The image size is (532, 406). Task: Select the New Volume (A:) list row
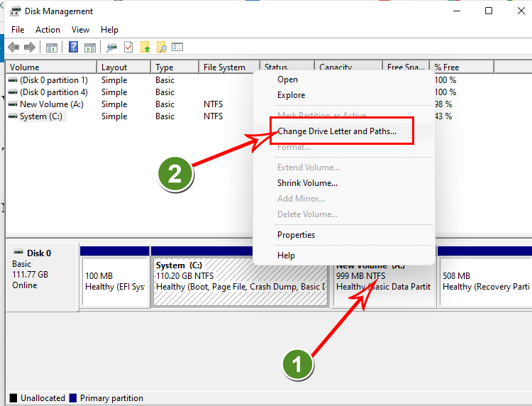click(x=52, y=104)
